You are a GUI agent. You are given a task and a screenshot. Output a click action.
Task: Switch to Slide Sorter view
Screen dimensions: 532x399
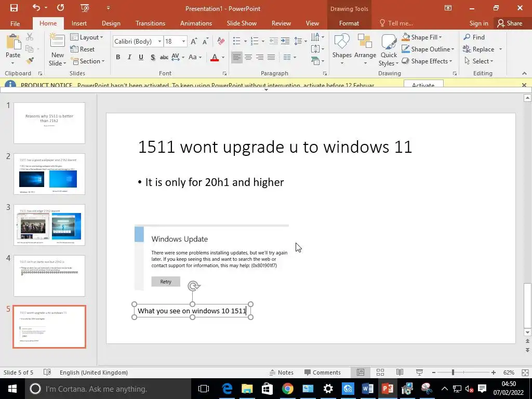click(x=380, y=372)
